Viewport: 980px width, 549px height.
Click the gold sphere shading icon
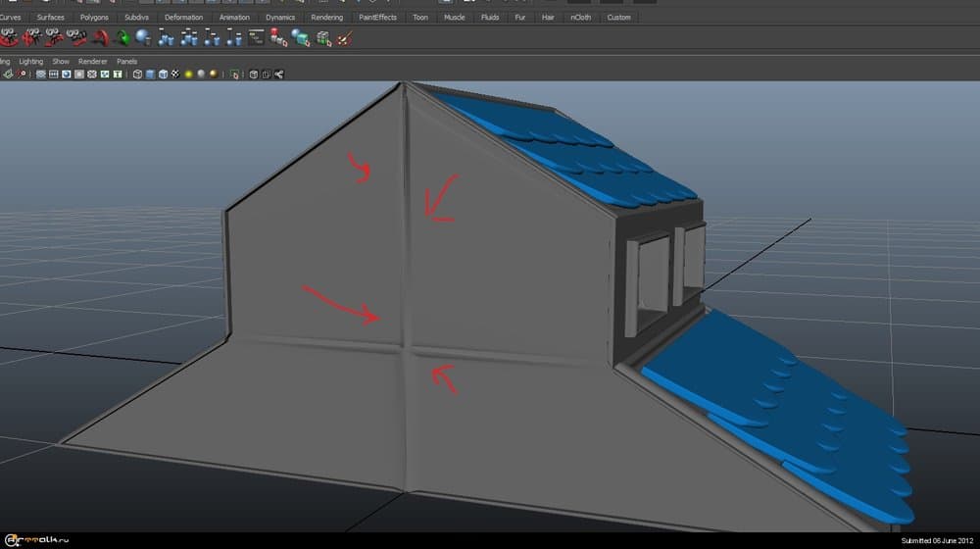(213, 74)
